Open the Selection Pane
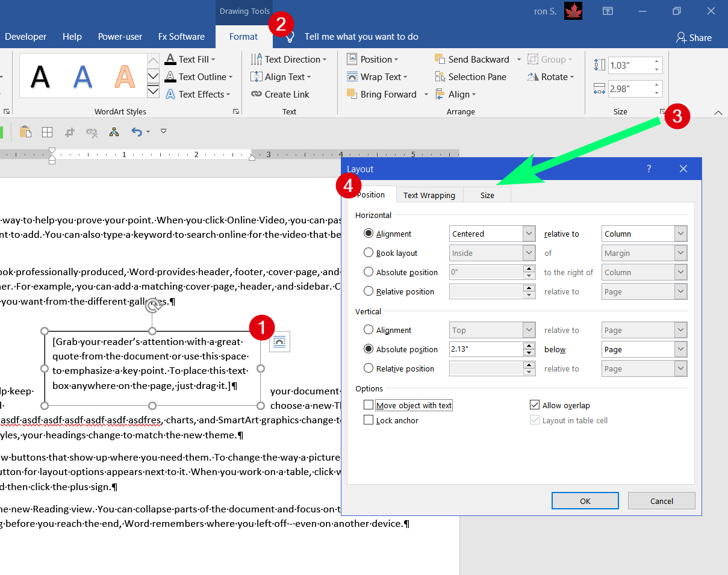The width and height of the screenshot is (728, 575). 470,76
